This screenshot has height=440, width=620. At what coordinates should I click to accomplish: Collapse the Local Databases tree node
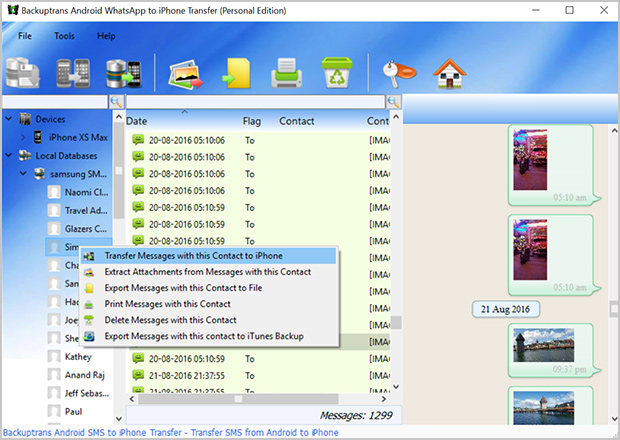(x=9, y=156)
